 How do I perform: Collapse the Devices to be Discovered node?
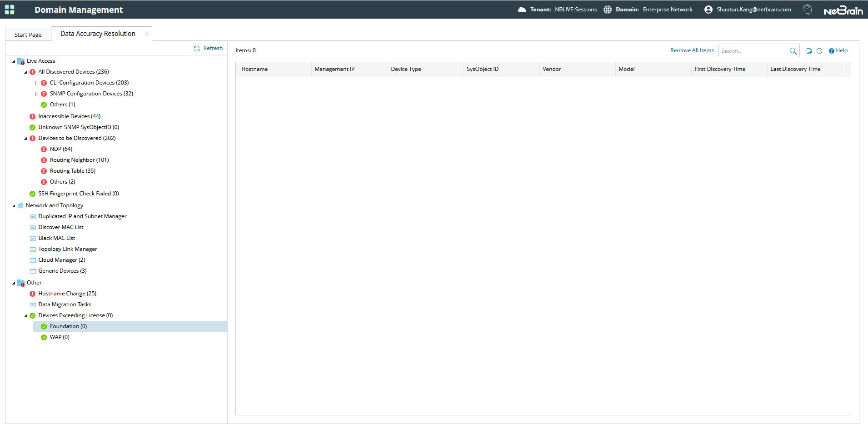click(x=25, y=139)
